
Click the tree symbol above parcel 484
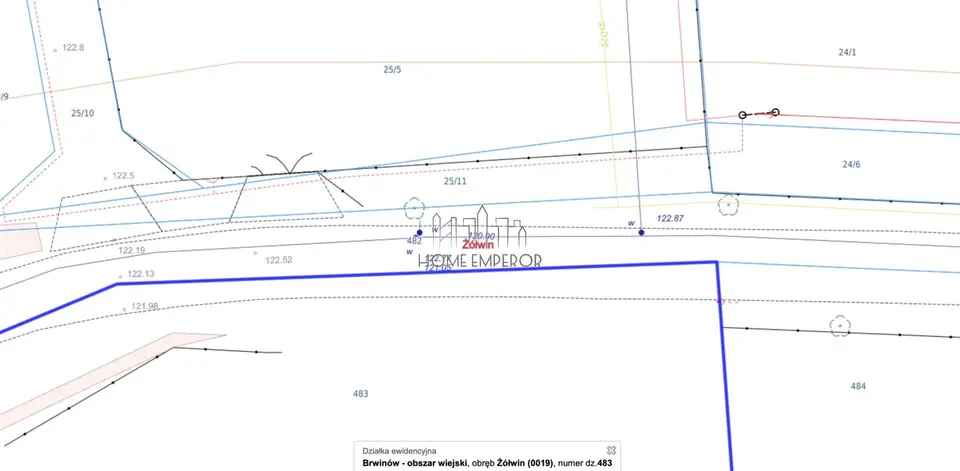point(841,325)
